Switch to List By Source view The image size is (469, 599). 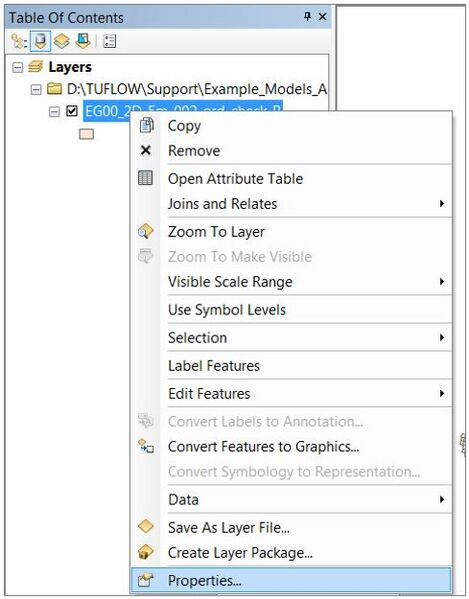tap(40, 41)
